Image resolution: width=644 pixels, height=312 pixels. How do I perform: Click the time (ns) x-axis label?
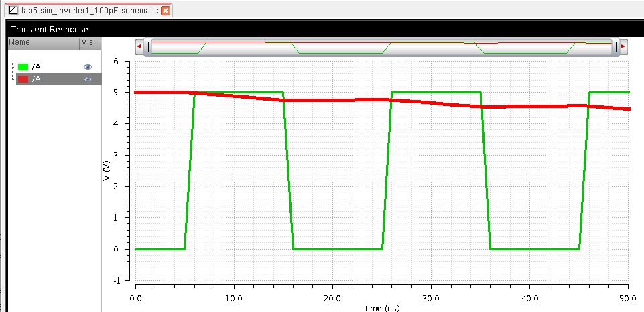(x=382, y=308)
